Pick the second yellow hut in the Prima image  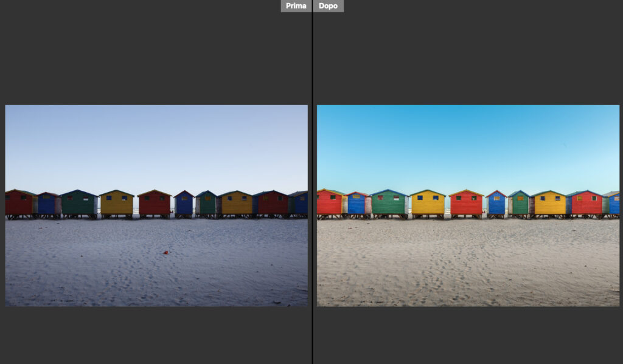[236, 204]
